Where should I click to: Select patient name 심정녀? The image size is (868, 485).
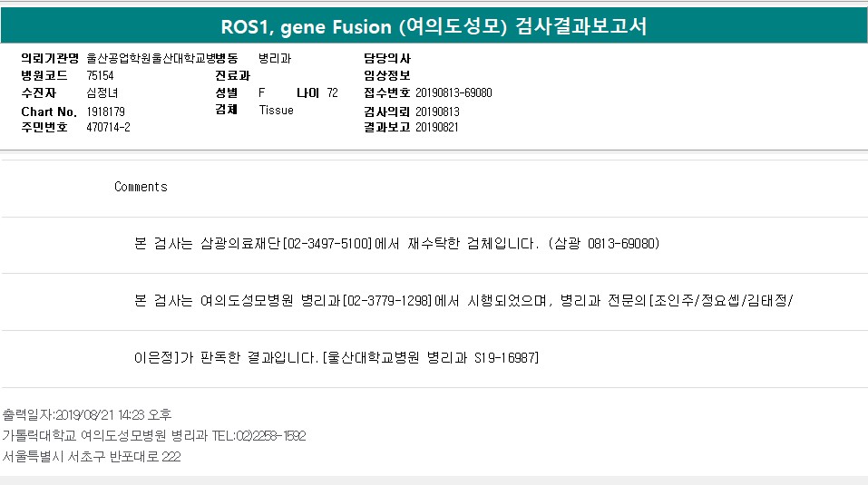pyautogui.click(x=102, y=92)
